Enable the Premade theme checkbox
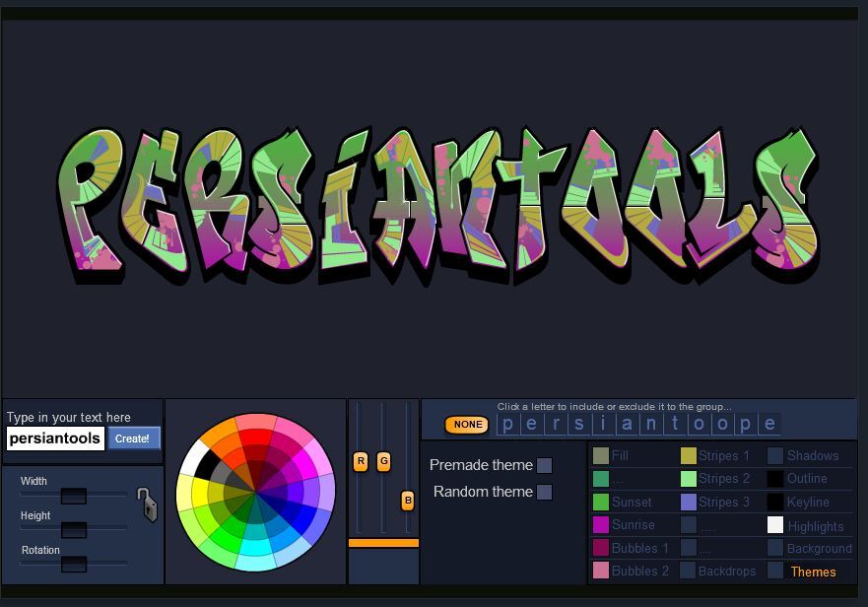The width and height of the screenshot is (868, 607). tap(544, 465)
